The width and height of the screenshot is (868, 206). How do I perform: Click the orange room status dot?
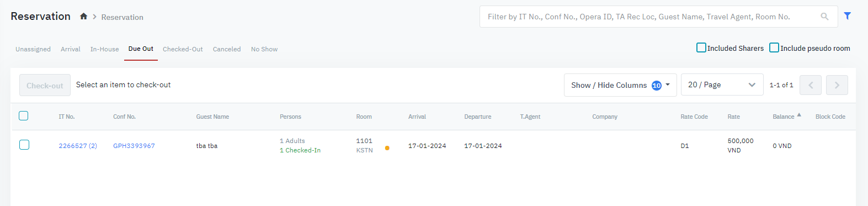coord(387,148)
